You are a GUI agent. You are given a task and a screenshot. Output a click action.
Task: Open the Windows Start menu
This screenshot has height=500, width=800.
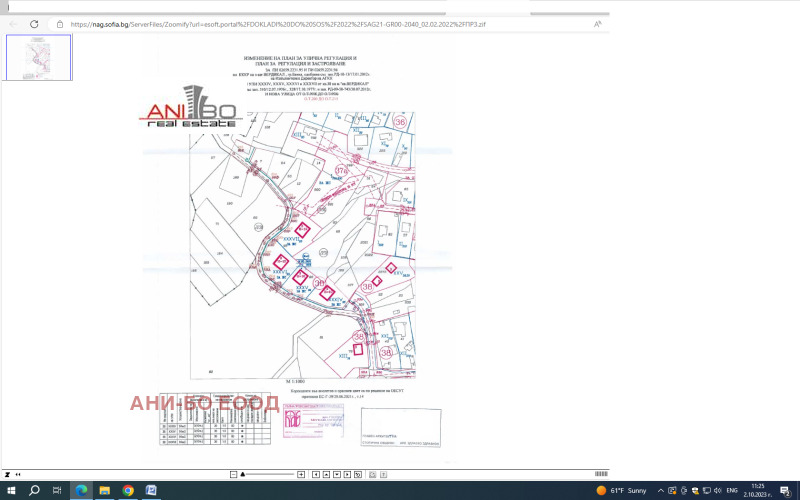tap(11, 490)
